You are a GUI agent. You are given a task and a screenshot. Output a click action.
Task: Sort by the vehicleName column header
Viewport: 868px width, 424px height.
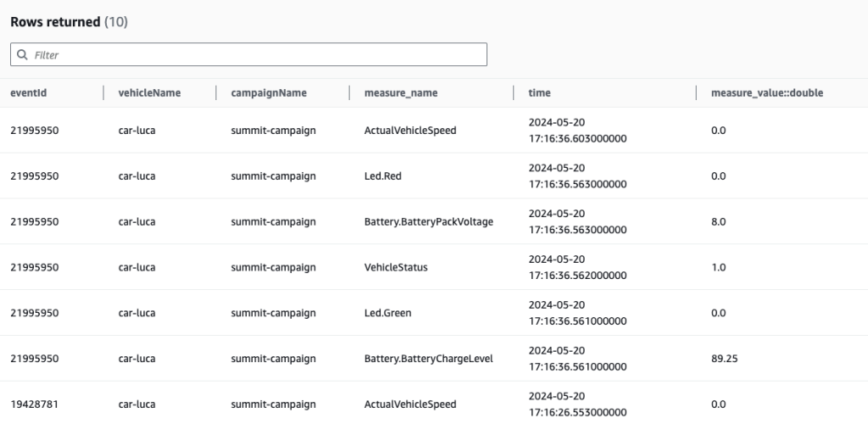pos(149,93)
